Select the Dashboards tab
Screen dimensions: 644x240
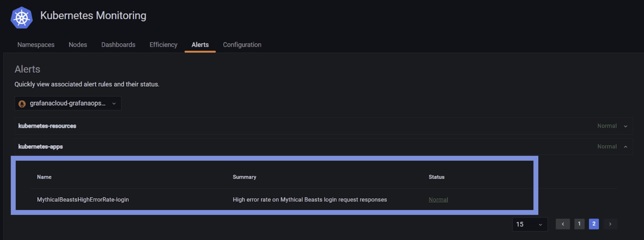118,44
